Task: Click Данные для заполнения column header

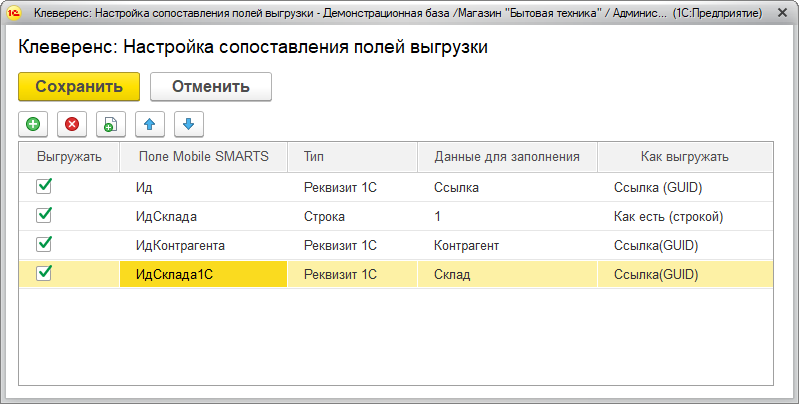Action: point(507,156)
